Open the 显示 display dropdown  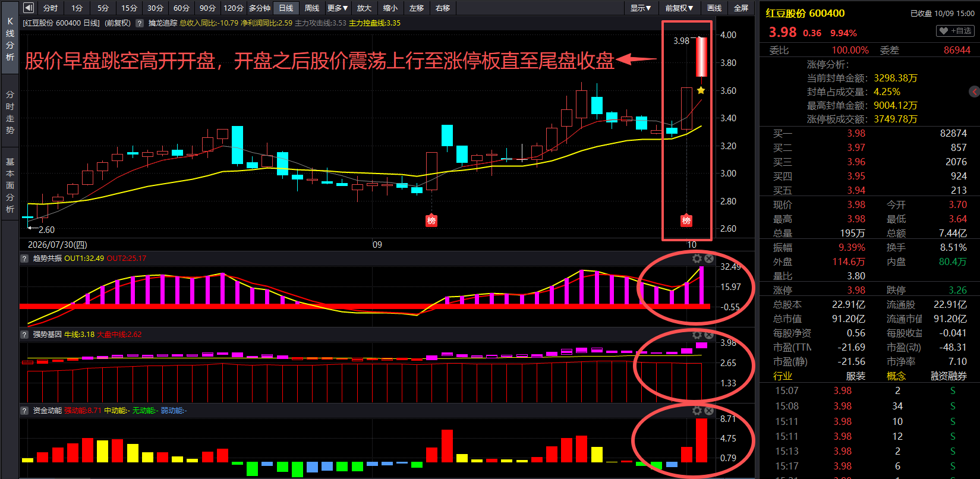click(x=641, y=8)
